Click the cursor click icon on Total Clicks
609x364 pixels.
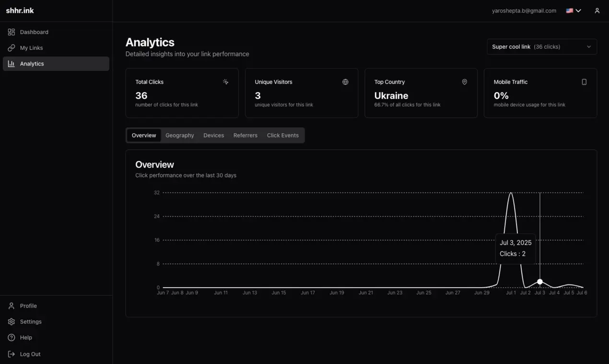(x=225, y=82)
